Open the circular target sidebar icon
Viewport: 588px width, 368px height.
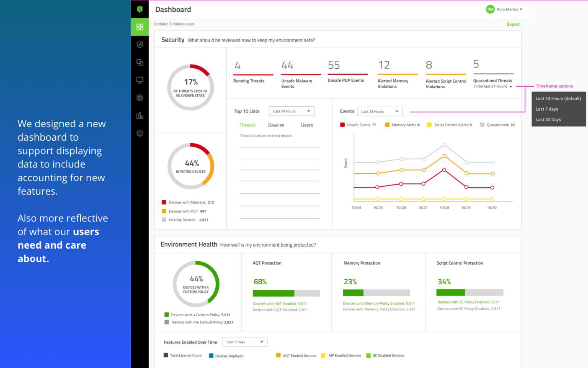[140, 98]
